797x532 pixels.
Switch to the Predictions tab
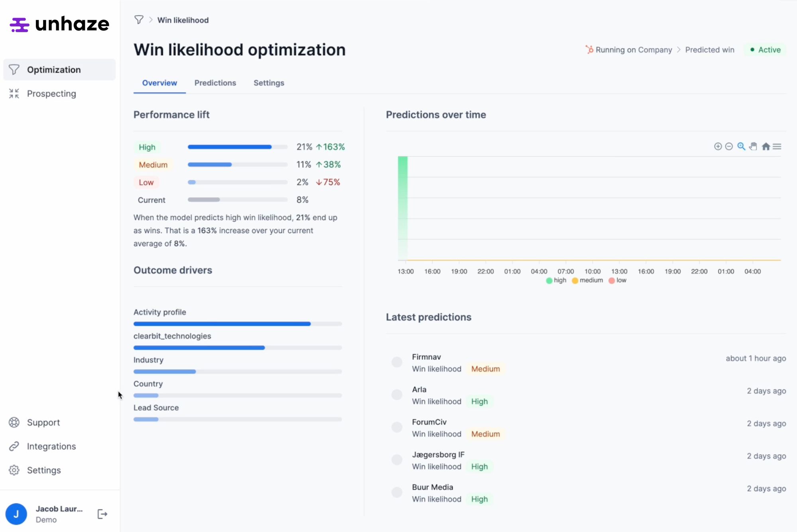(215, 83)
